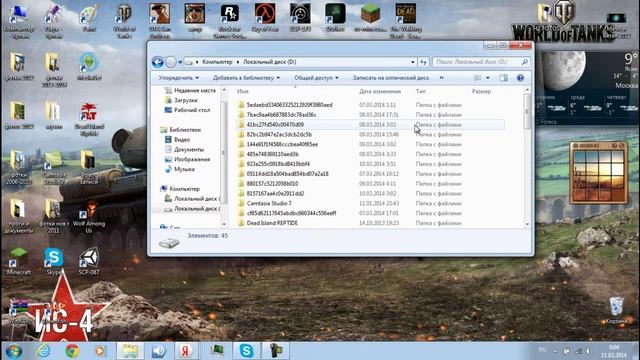Open the Wolf Among Us desktop shortcut
The image size is (640, 360).
coord(89,216)
